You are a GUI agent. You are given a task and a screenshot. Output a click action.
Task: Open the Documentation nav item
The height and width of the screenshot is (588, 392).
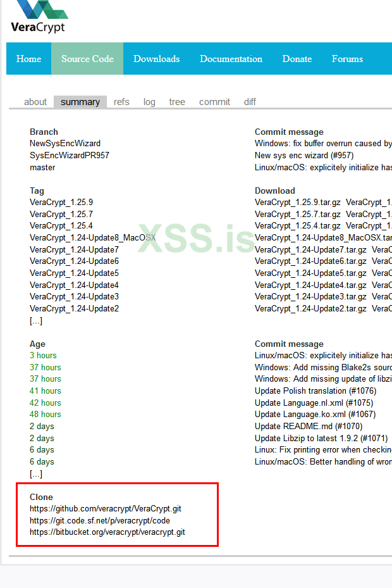231,59
